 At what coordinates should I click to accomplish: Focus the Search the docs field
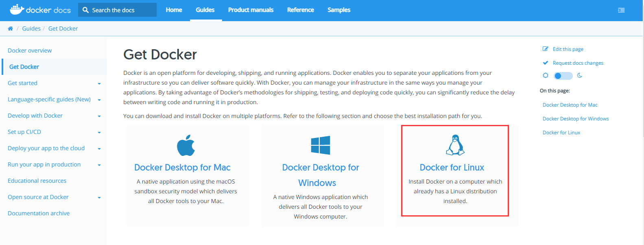[117, 10]
